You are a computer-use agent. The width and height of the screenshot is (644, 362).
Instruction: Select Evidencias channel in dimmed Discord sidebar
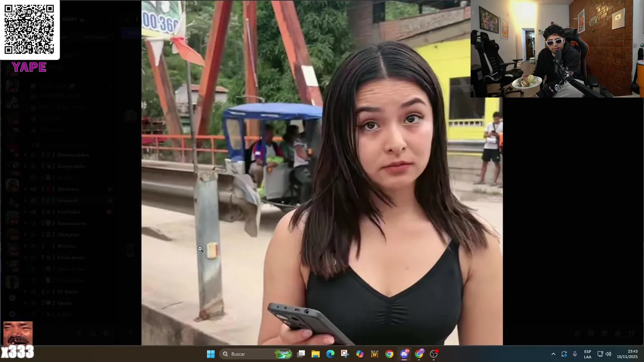(70, 257)
